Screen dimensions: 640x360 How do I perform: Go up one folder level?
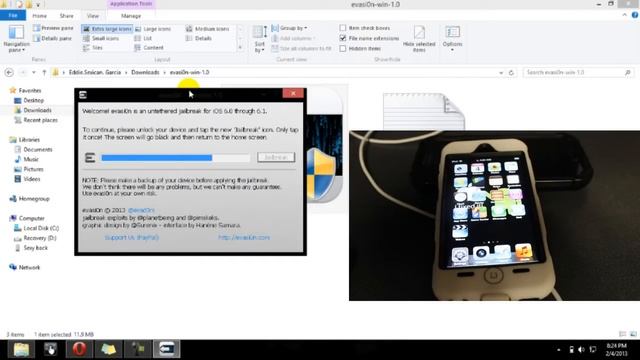44,73
